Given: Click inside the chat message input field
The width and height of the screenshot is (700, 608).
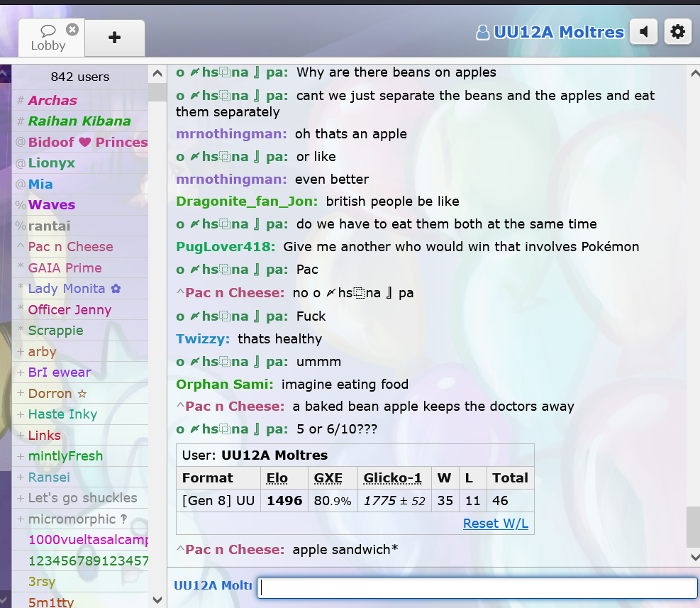Looking at the screenshot, I should (475, 587).
